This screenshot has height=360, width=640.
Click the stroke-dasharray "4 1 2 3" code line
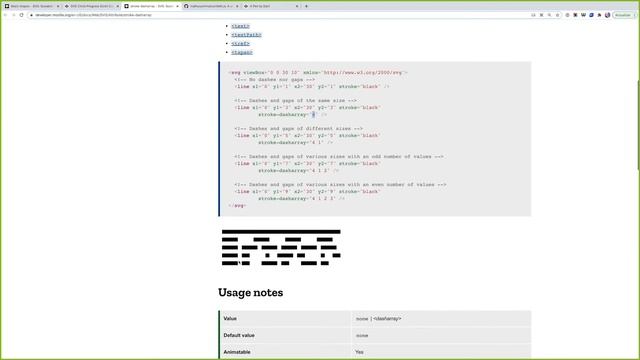301,199
